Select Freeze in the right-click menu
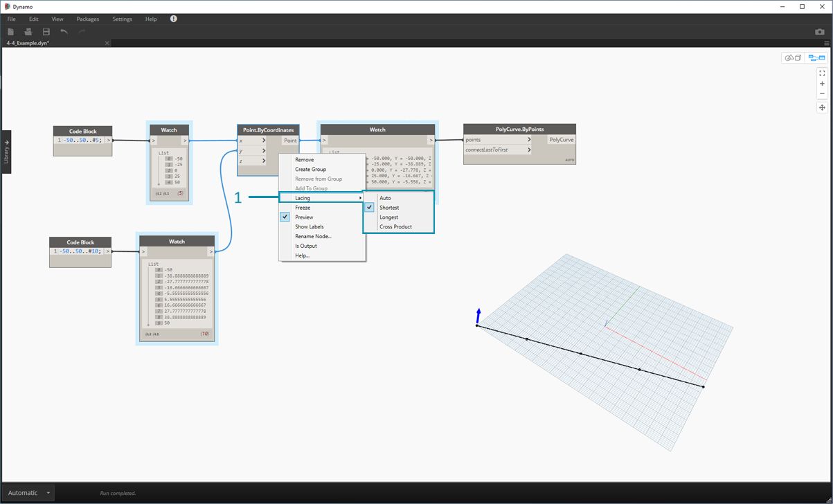The width and height of the screenshot is (833, 504). coord(303,207)
